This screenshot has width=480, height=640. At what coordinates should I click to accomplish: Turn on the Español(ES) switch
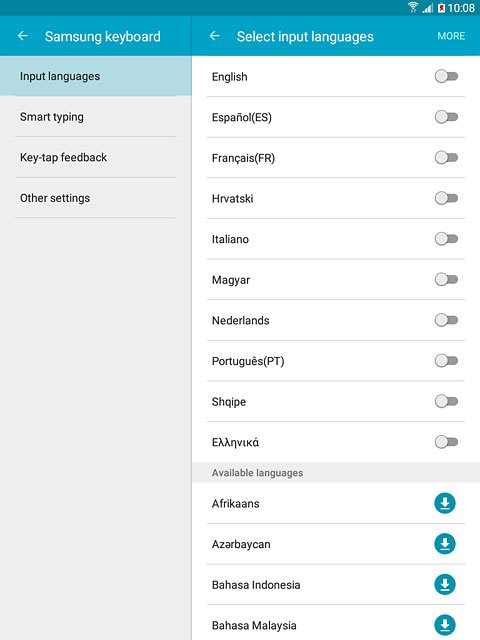[446, 117]
